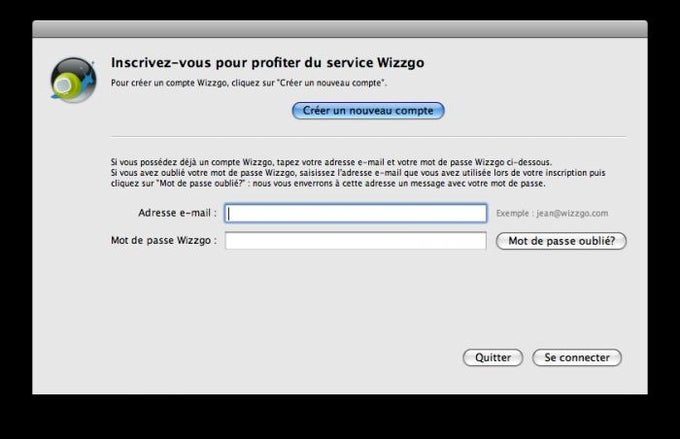The height and width of the screenshot is (439, 680).
Task: Click paragraph starting 'Si vous possédez déjà un compte'
Action: point(358,173)
